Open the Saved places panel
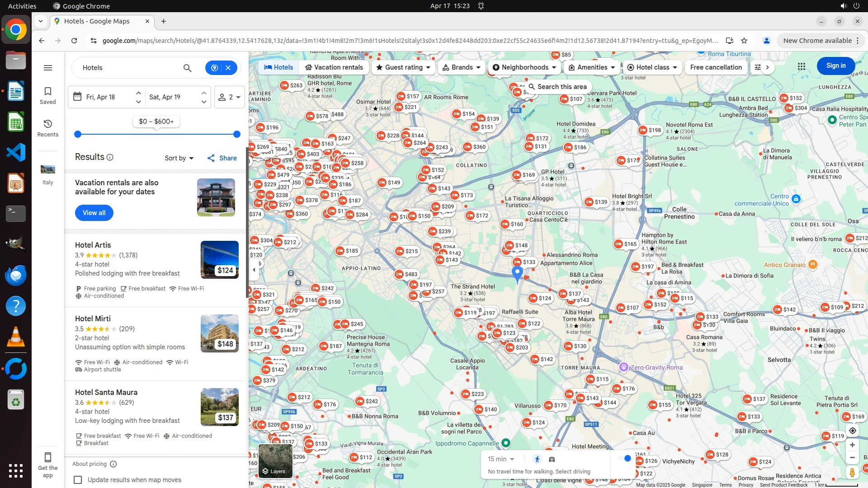This screenshot has width=868, height=488. point(48,95)
